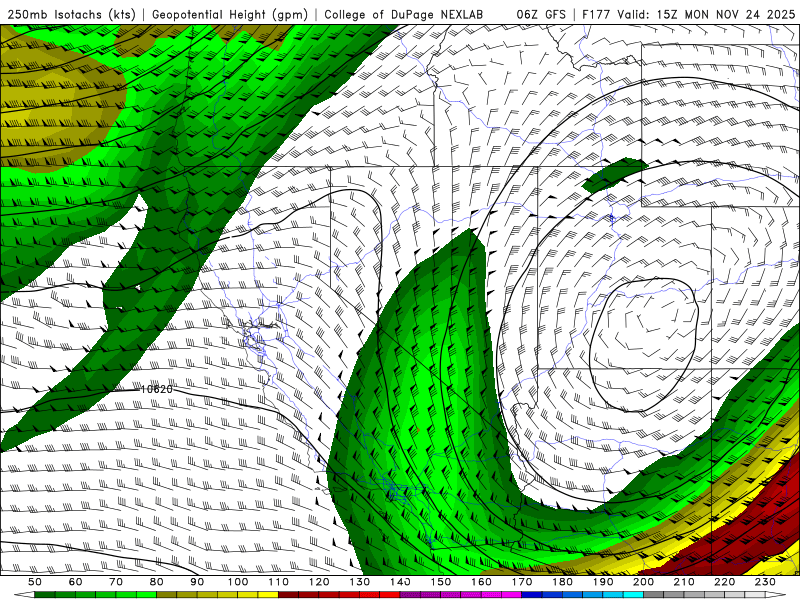The width and height of the screenshot is (800, 600).
Task: Click the '100' value on the isotach legend
Action: pyautogui.click(x=238, y=582)
